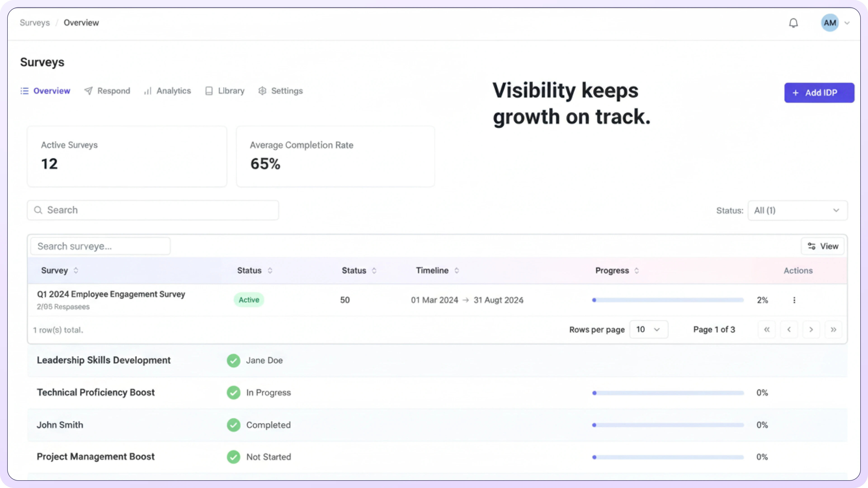Sort by the Timeline column arrows

click(457, 270)
